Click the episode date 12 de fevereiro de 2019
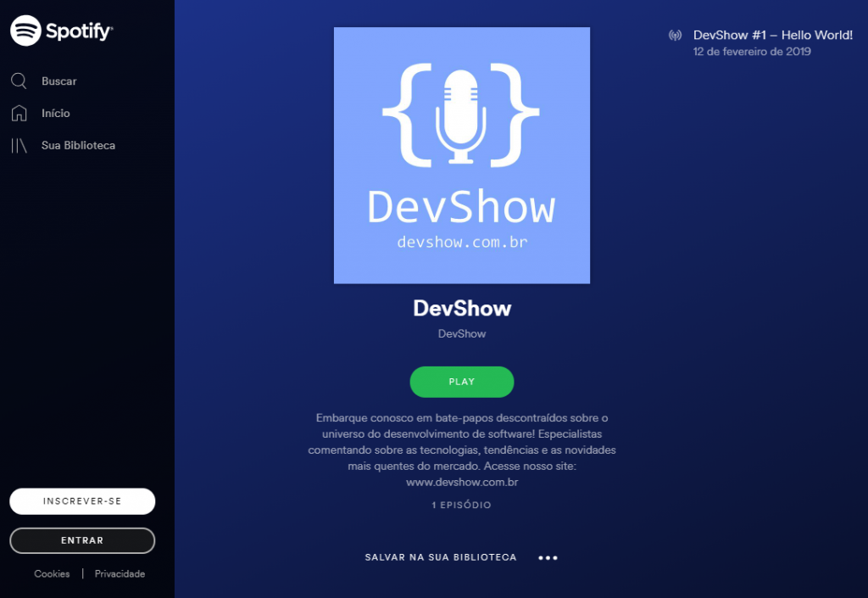The height and width of the screenshot is (598, 868). point(752,52)
